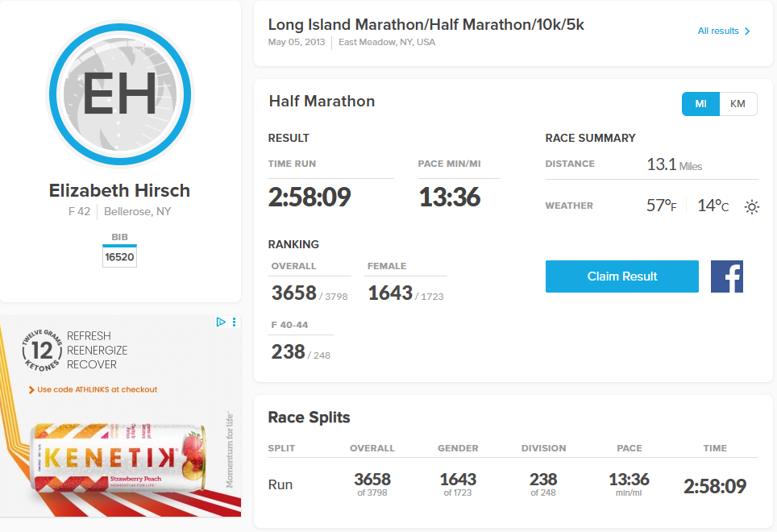777x532 pixels.
Task: Open the All results link
Action: pyautogui.click(x=718, y=31)
